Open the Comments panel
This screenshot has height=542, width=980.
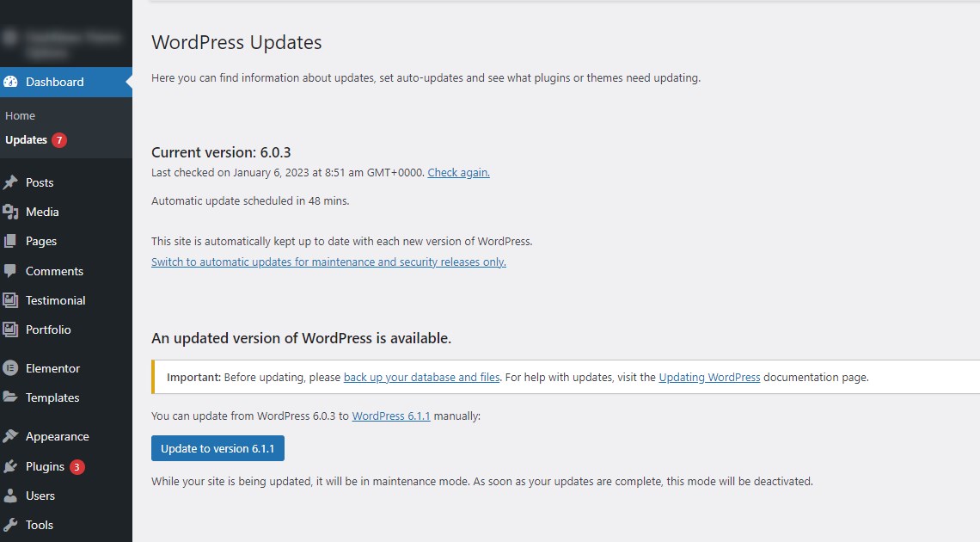[55, 271]
